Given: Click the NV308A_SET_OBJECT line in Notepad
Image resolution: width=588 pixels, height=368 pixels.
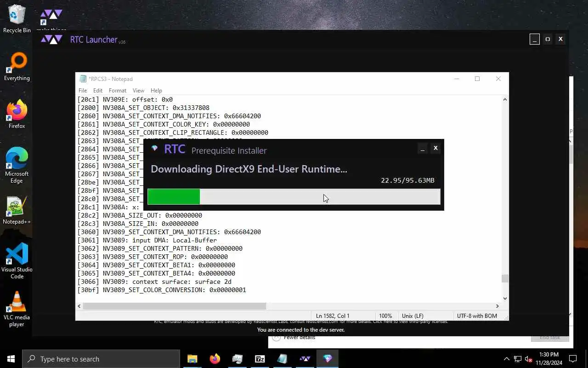Looking at the screenshot, I should tap(143, 108).
